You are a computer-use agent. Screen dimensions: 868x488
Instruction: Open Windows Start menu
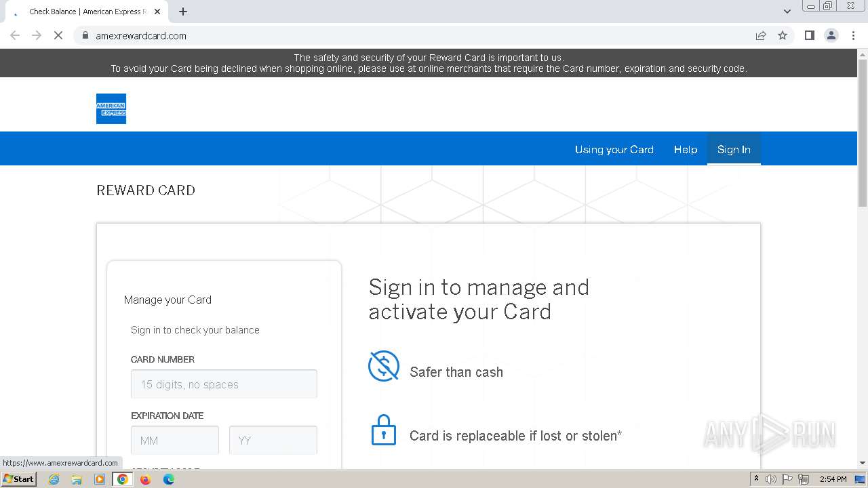point(19,479)
